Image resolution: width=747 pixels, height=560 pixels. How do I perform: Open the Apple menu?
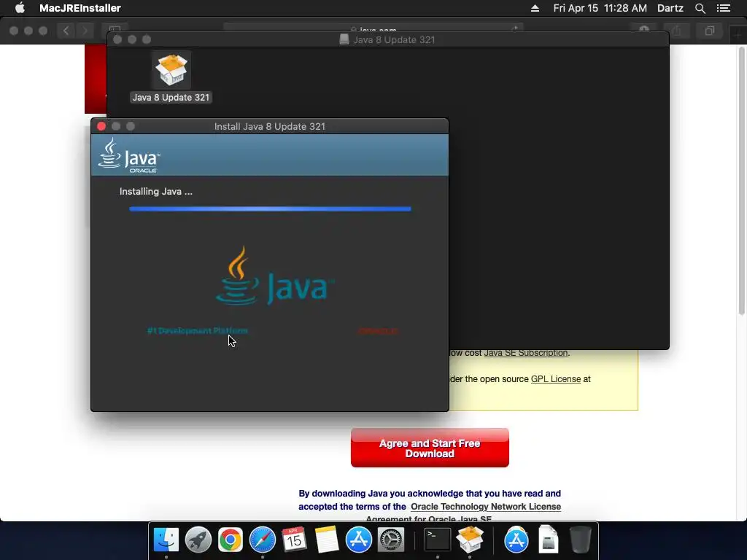(20, 8)
